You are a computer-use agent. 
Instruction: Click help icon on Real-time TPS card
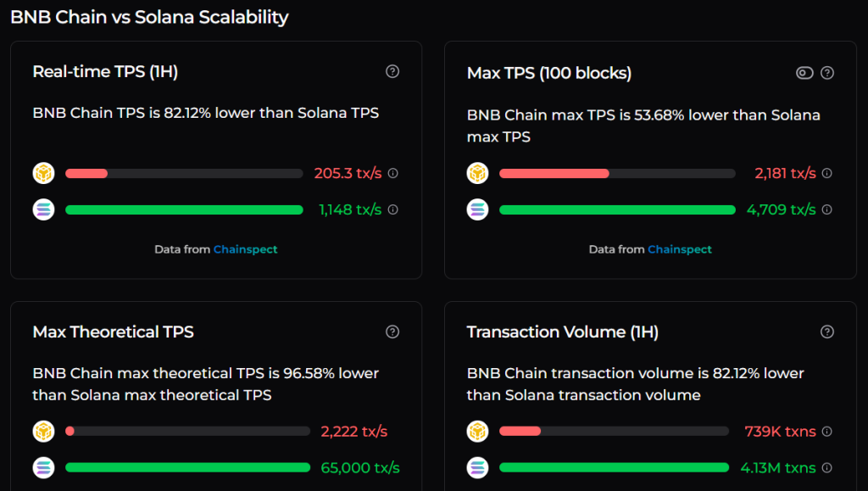(x=392, y=71)
